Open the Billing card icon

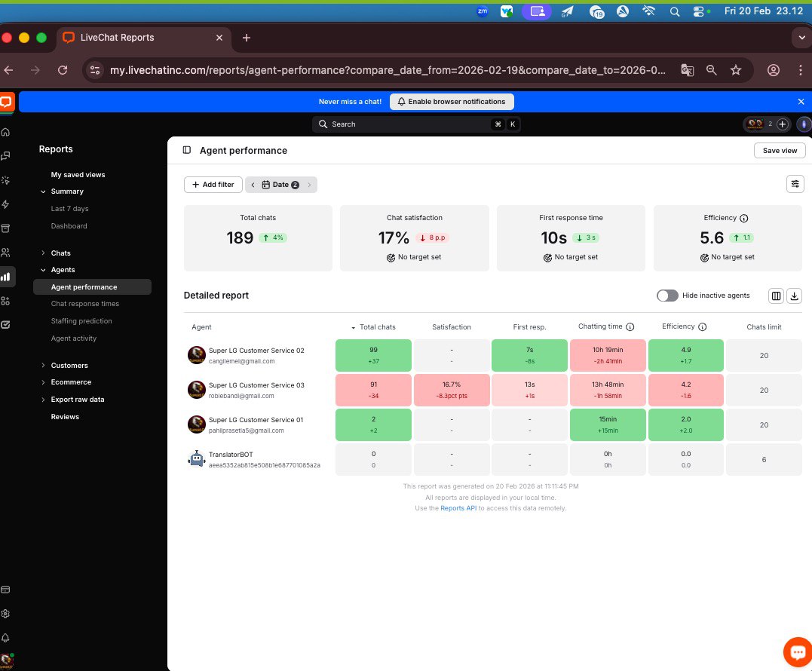[x=6, y=589]
